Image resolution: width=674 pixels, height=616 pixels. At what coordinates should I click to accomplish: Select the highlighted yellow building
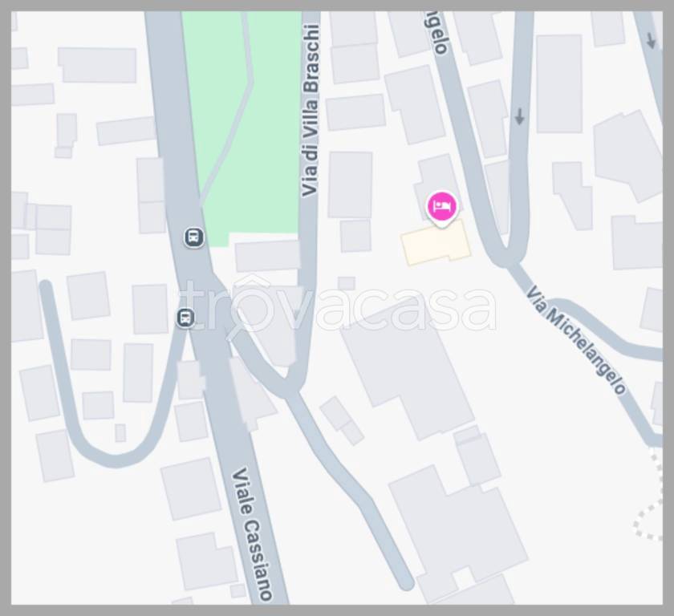pos(436,243)
